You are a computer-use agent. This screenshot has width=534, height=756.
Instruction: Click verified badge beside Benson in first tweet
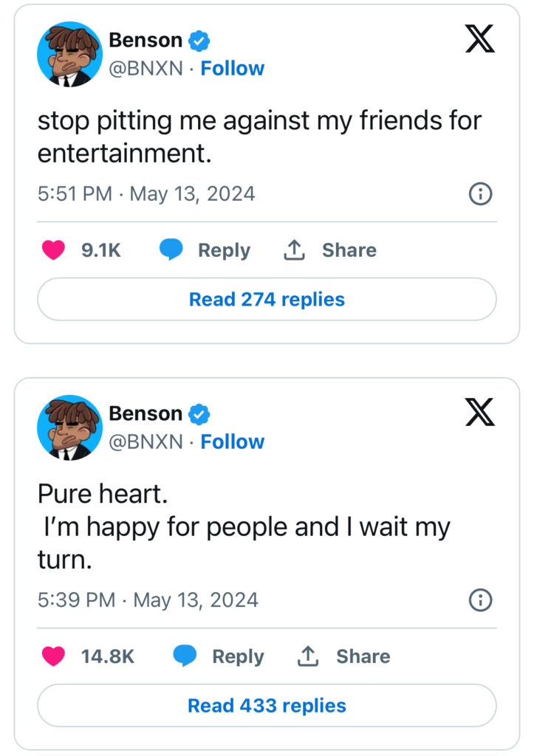199,41
